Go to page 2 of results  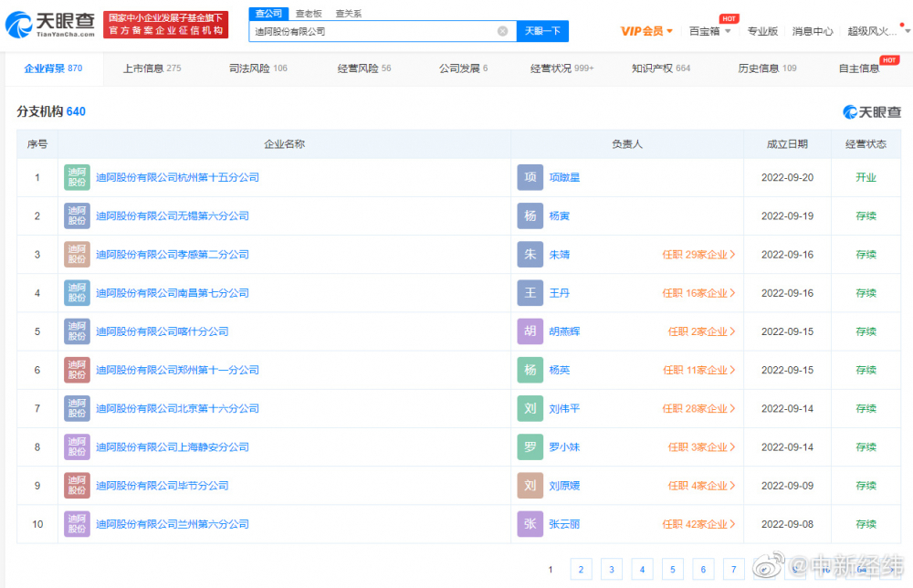pyautogui.click(x=581, y=569)
